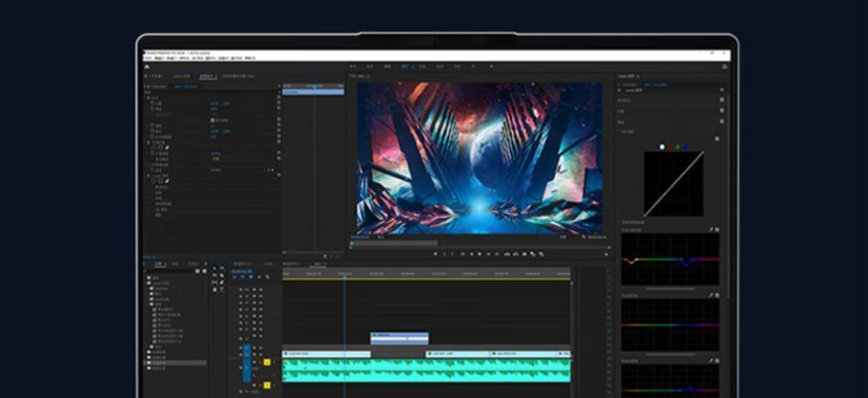Step forward one frame in Program Monitor
The width and height of the screenshot is (868, 398).
(488, 254)
